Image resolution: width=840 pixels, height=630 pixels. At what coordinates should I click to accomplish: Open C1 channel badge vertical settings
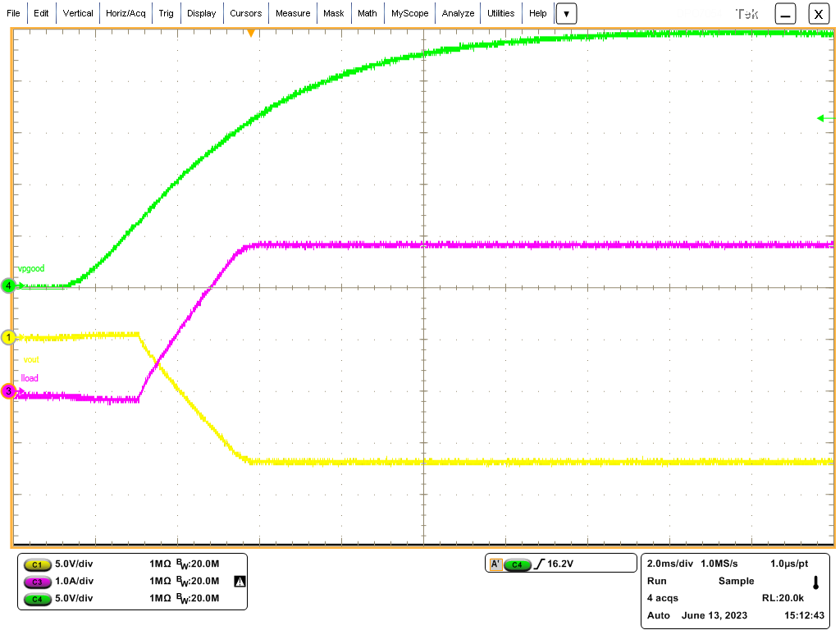point(37,564)
